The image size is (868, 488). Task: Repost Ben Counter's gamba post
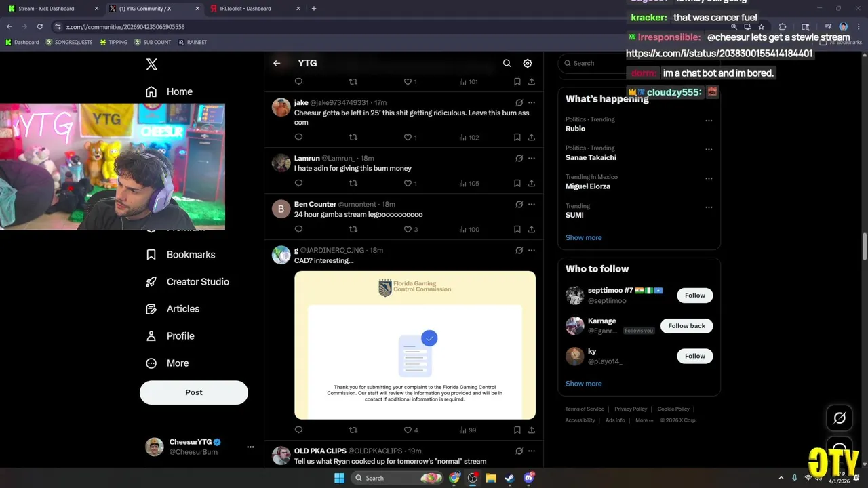click(353, 229)
